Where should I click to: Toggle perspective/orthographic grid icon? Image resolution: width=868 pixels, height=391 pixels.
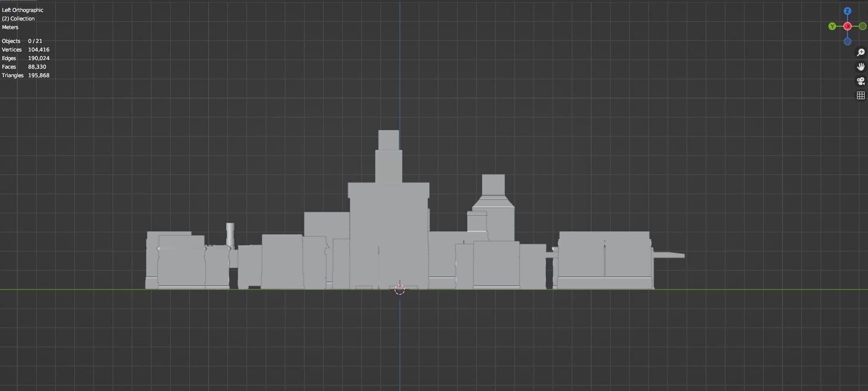861,95
